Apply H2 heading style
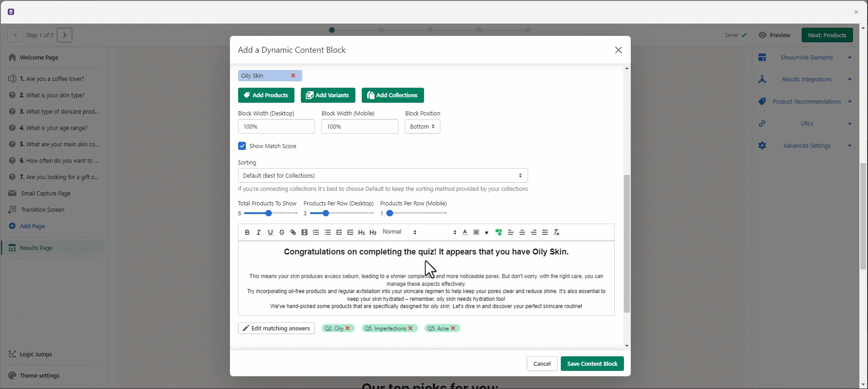 coord(373,232)
